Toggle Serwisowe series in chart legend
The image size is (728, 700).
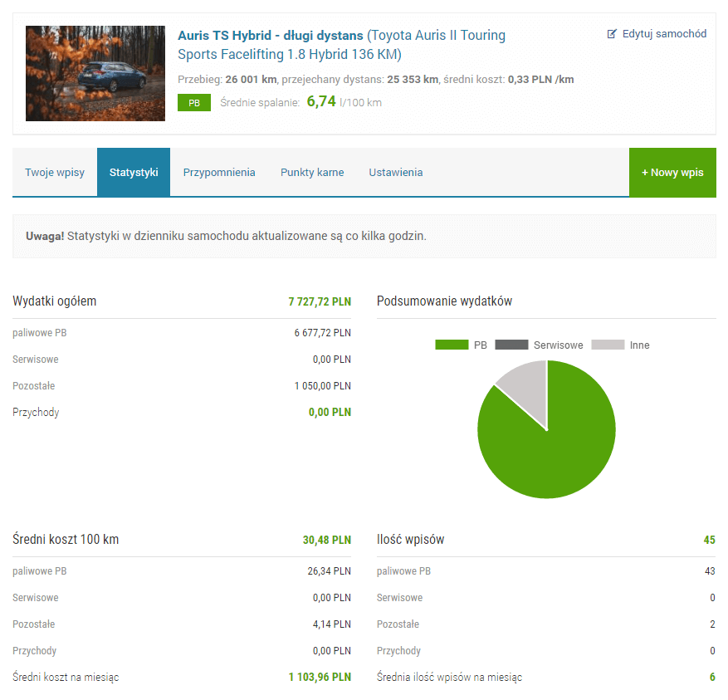tap(558, 345)
